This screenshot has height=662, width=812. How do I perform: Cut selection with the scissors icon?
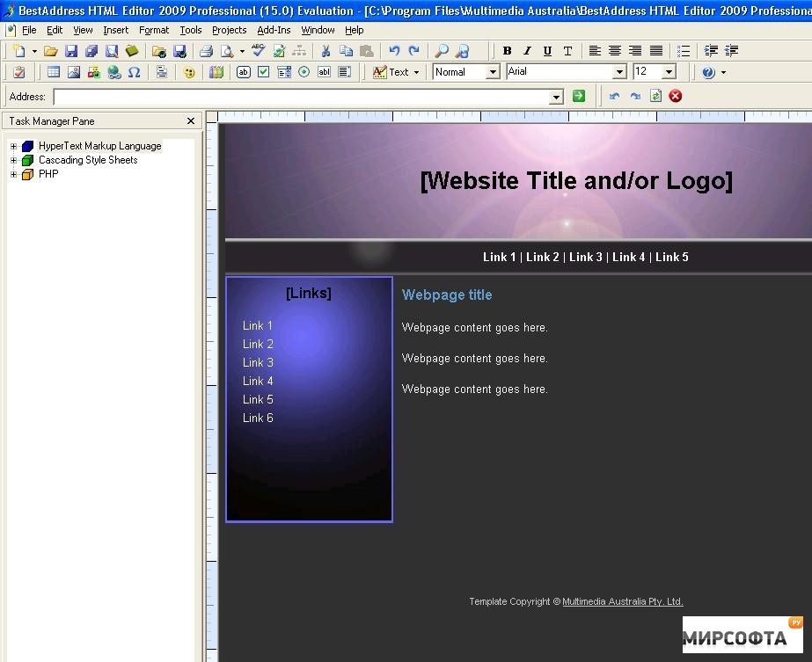326,51
